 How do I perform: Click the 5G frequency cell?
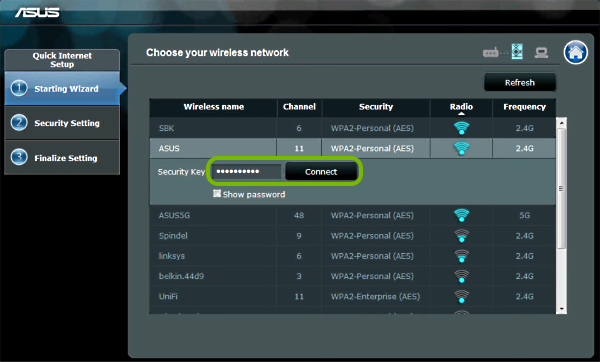tap(524, 215)
